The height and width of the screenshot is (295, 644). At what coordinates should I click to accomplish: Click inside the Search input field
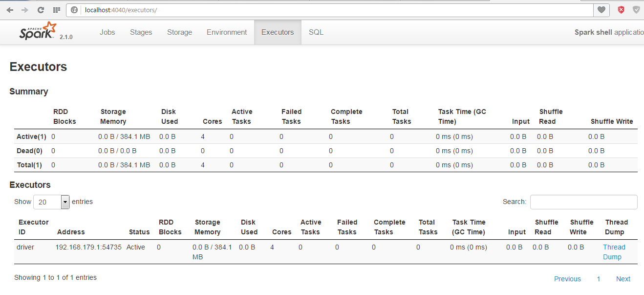click(583, 202)
